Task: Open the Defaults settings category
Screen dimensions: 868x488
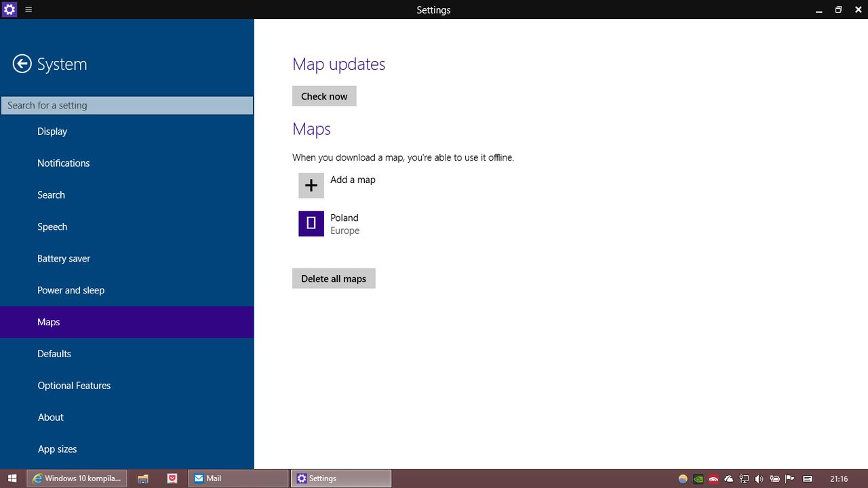Action: pos(127,354)
